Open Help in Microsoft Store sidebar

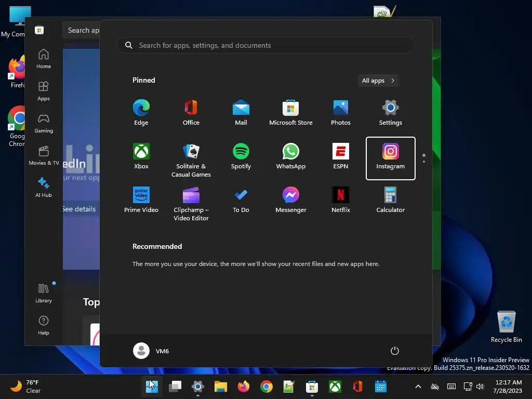tap(44, 325)
